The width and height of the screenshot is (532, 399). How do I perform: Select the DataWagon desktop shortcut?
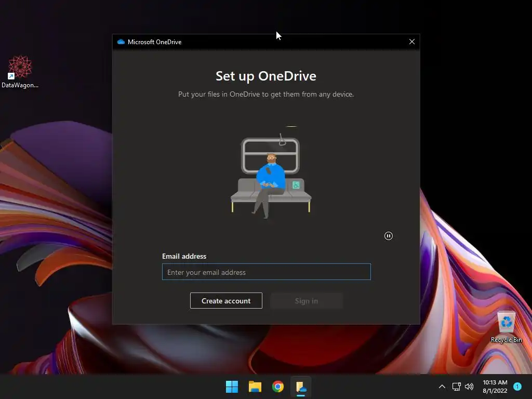pos(20,72)
